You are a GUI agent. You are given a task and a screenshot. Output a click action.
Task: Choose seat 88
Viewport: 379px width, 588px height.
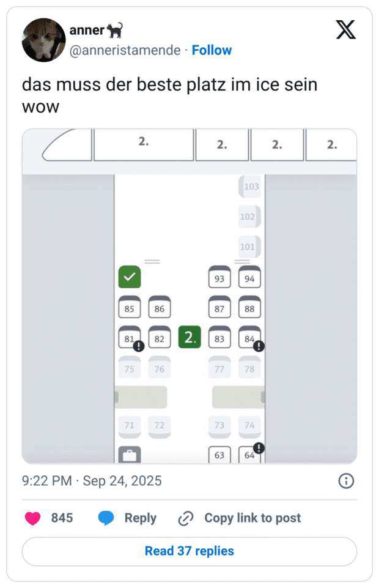[249, 308]
